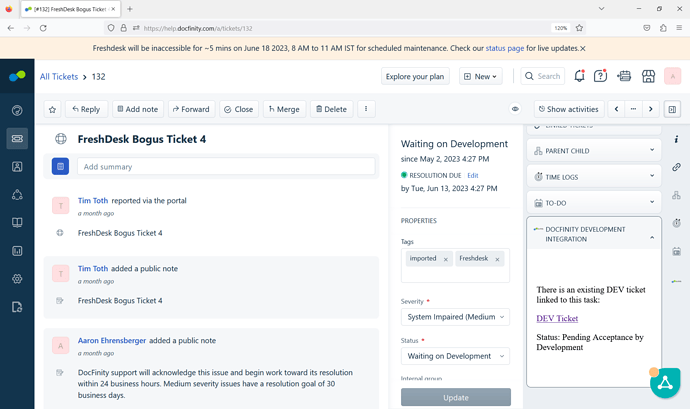Open the user profile avatar
Screen dimensions: 690x409
tap(672, 76)
